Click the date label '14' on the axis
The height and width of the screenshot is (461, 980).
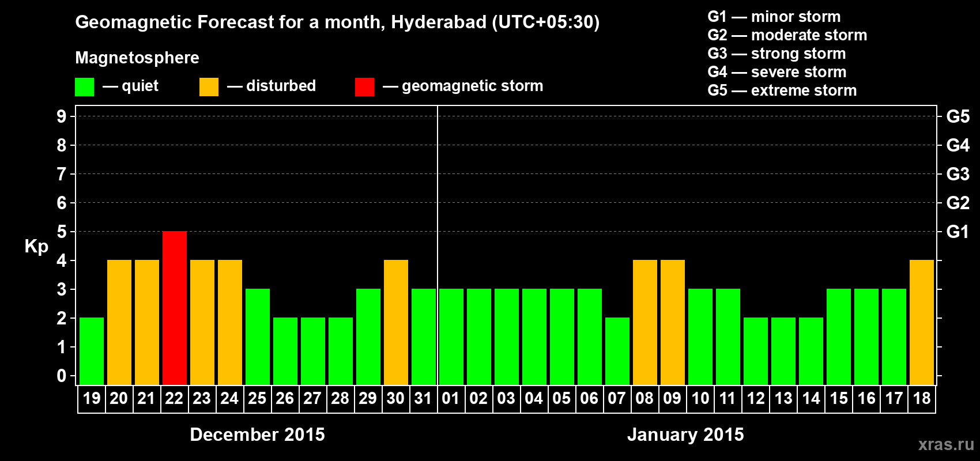[x=811, y=398]
